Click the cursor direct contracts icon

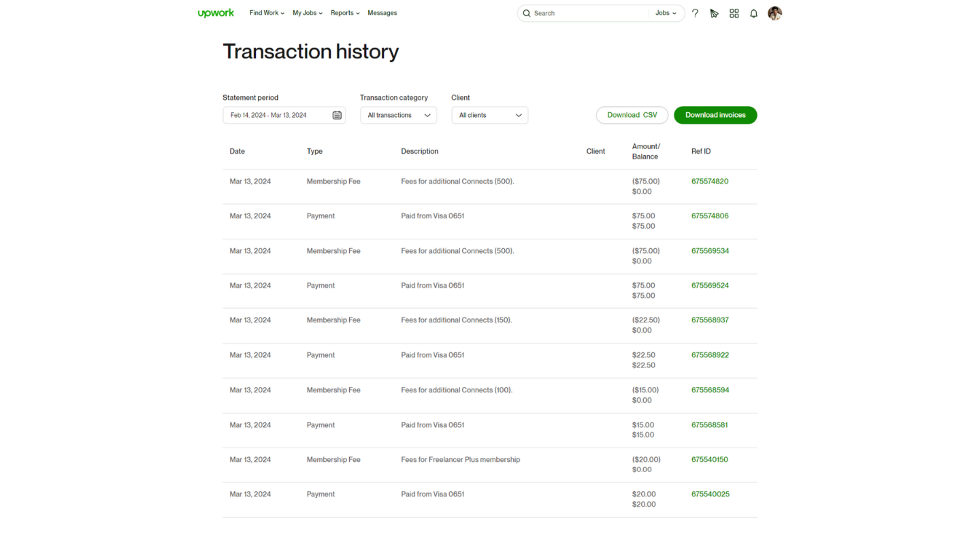click(714, 13)
